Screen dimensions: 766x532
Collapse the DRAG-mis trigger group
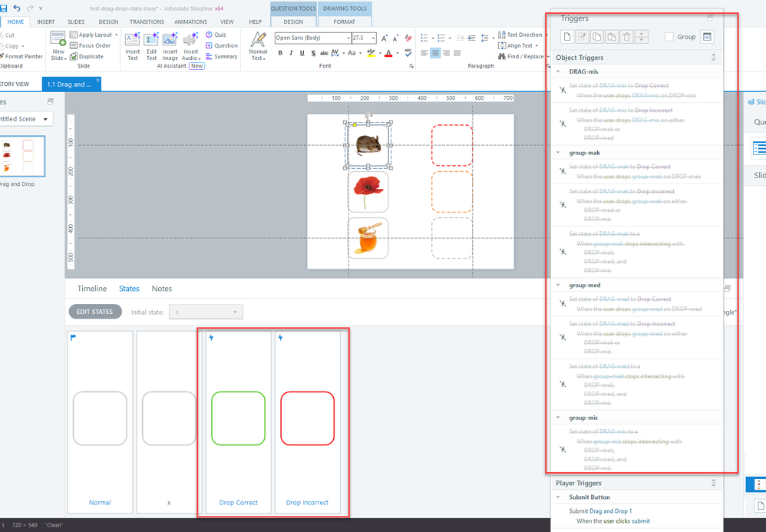pos(559,71)
